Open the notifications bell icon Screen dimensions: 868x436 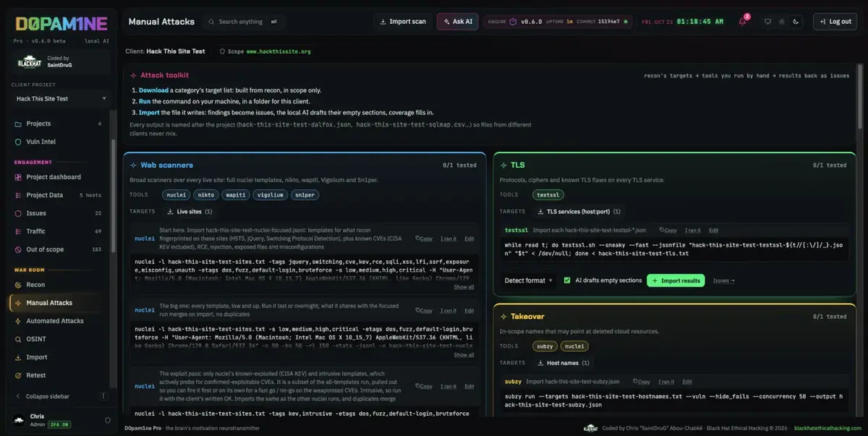click(x=742, y=22)
